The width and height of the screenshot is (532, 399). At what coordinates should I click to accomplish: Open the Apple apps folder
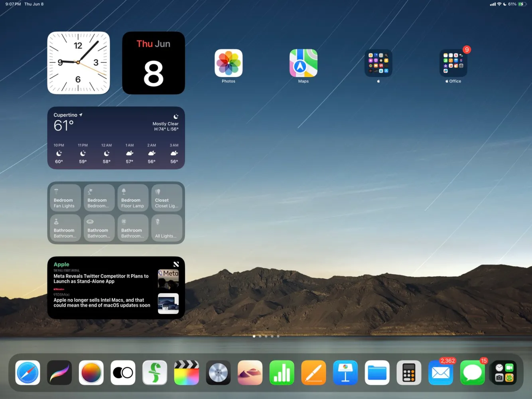click(378, 63)
